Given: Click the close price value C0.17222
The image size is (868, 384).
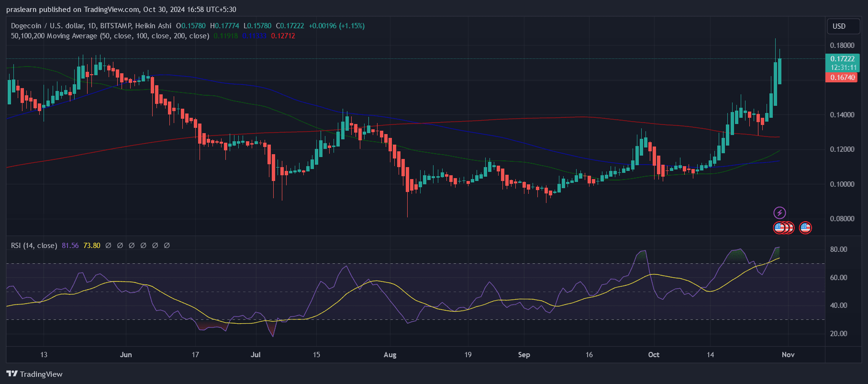Looking at the screenshot, I should (x=290, y=26).
